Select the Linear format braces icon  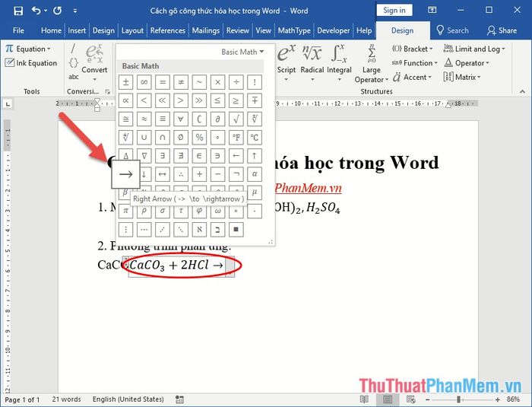tap(73, 62)
